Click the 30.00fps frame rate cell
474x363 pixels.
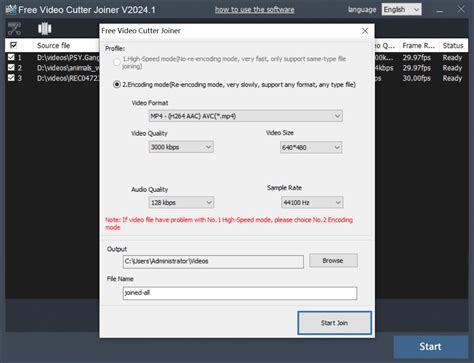(x=416, y=78)
